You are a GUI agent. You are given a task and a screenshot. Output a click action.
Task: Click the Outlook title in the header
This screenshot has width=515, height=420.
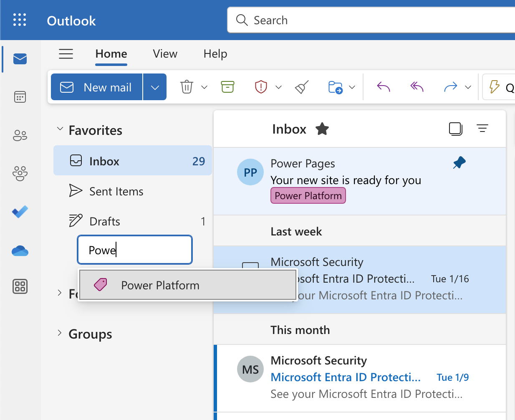pos(71,20)
